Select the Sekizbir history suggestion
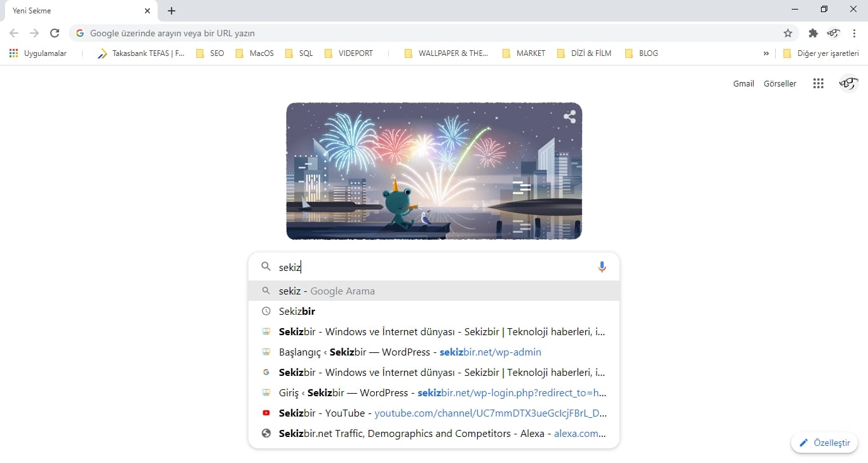This screenshot has height=463, width=868. pyautogui.click(x=434, y=311)
